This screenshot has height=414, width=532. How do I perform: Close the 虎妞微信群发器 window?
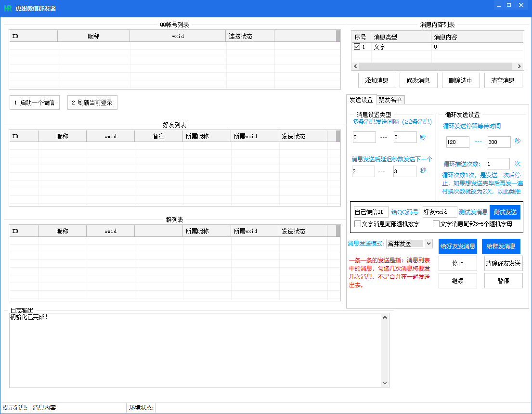click(521, 5)
